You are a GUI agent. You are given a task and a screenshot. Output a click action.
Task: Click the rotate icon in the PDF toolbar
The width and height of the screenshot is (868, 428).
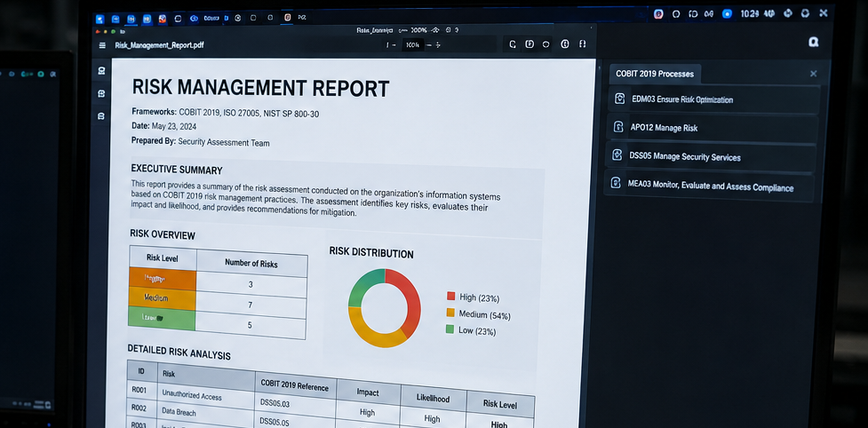click(513, 44)
